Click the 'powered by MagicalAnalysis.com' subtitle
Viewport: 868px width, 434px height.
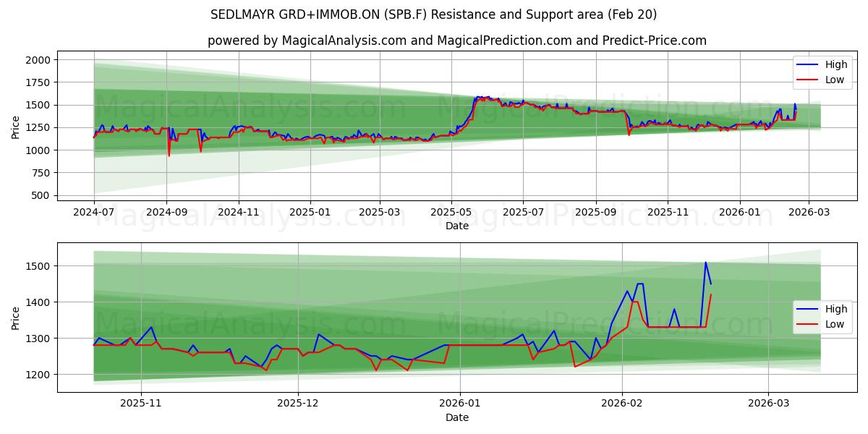457,41
